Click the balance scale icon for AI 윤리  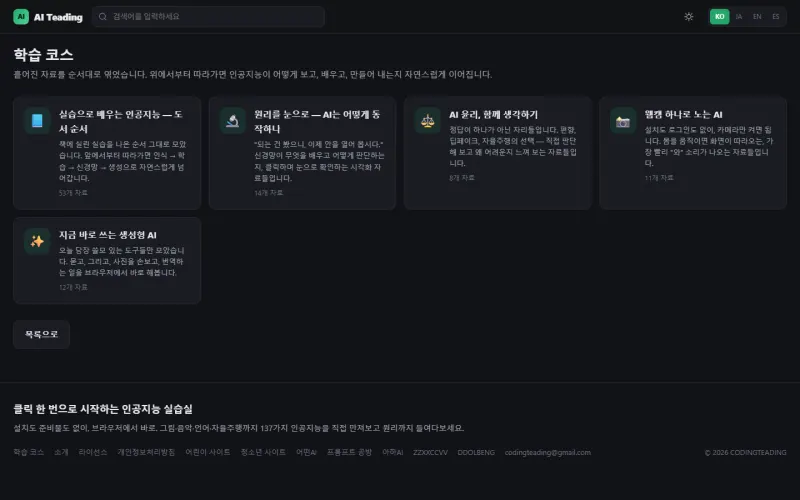pos(428,120)
